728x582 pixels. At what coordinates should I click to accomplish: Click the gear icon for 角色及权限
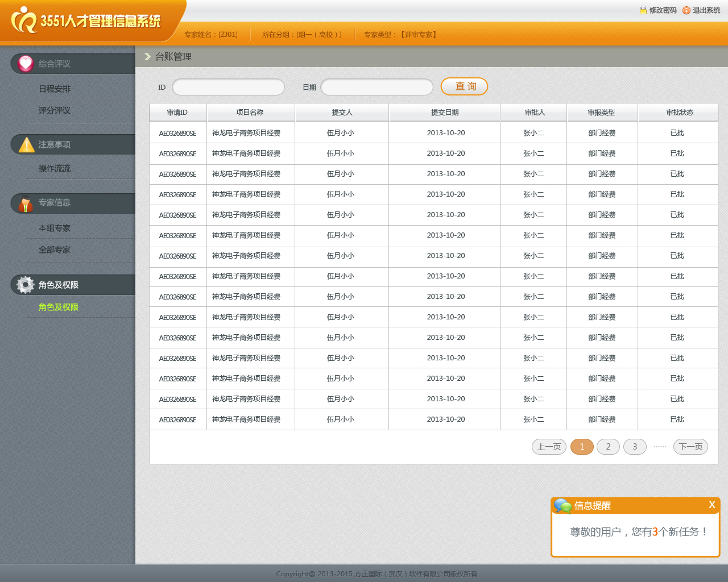(x=26, y=285)
